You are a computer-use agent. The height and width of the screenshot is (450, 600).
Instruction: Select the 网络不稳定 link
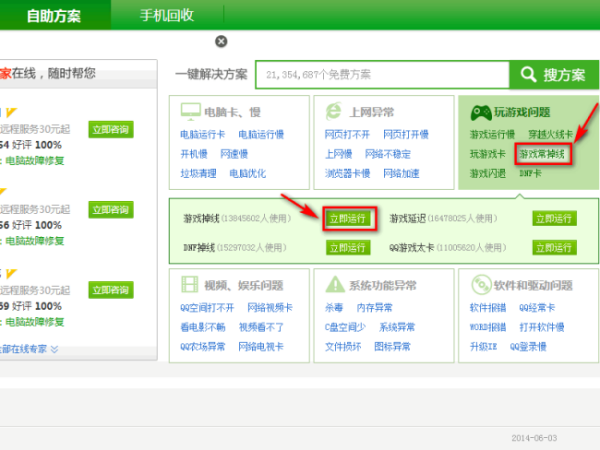[388, 154]
